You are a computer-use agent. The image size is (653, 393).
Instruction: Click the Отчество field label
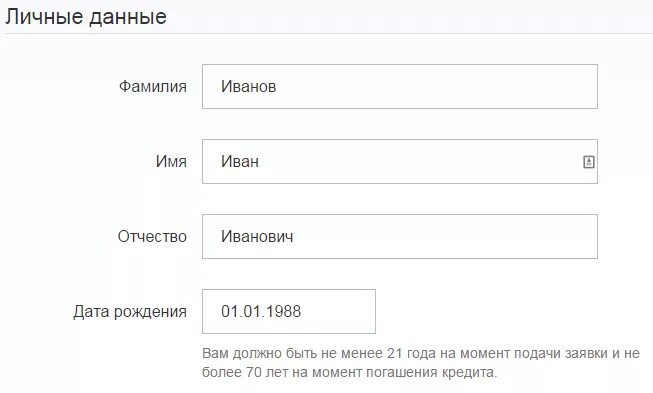point(152,236)
